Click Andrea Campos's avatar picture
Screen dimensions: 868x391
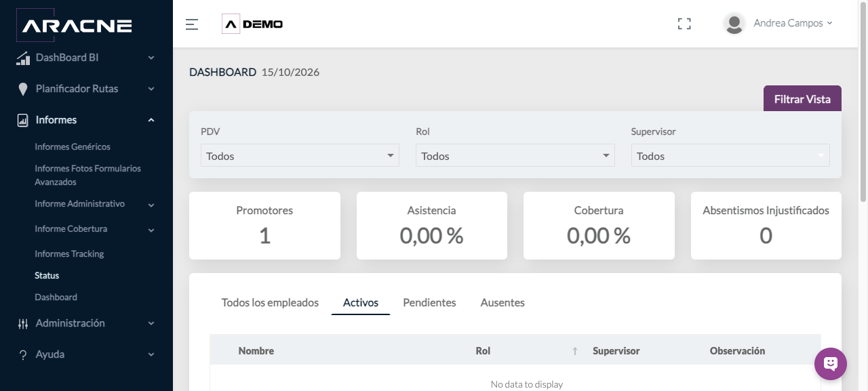coord(734,24)
